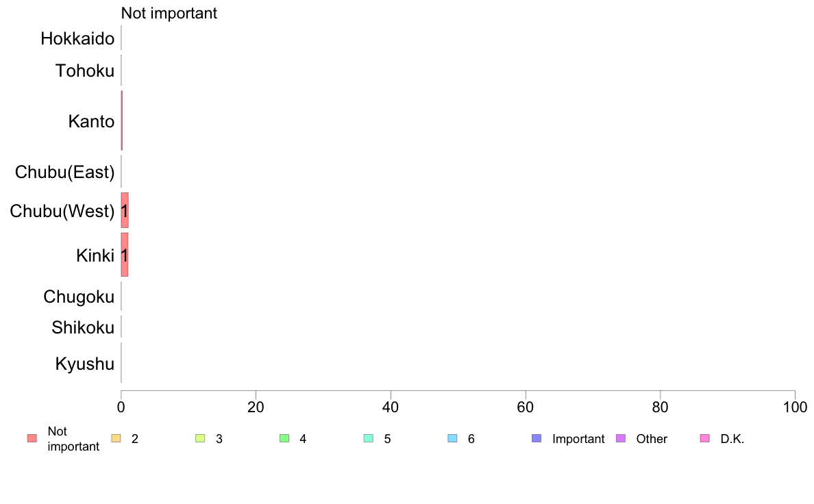Click the Hokkaido row label
814x504 pixels.
click(x=77, y=38)
